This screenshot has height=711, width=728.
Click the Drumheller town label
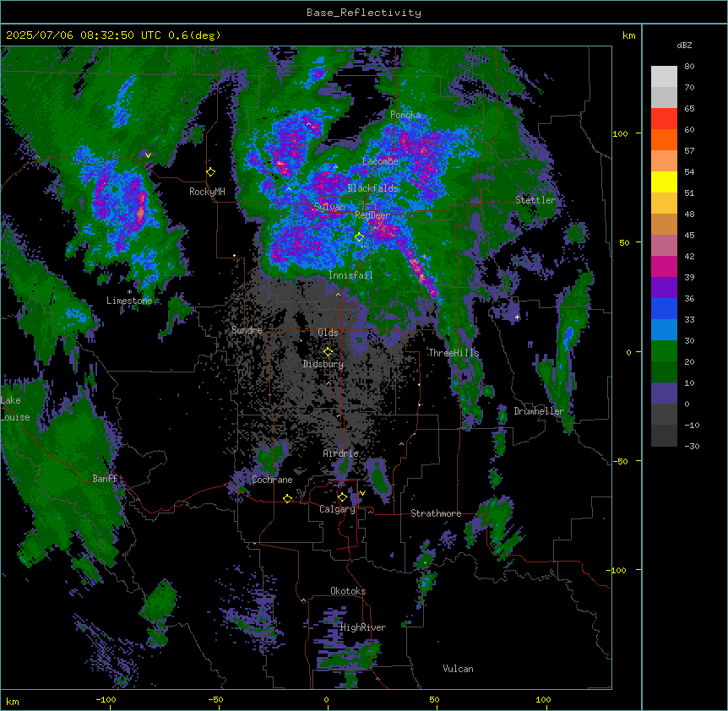[x=539, y=411]
